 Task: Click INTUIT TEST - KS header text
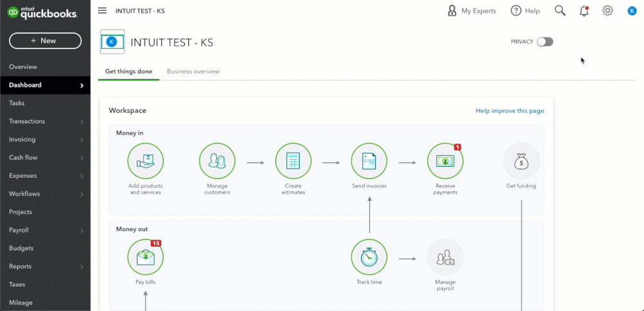click(171, 42)
